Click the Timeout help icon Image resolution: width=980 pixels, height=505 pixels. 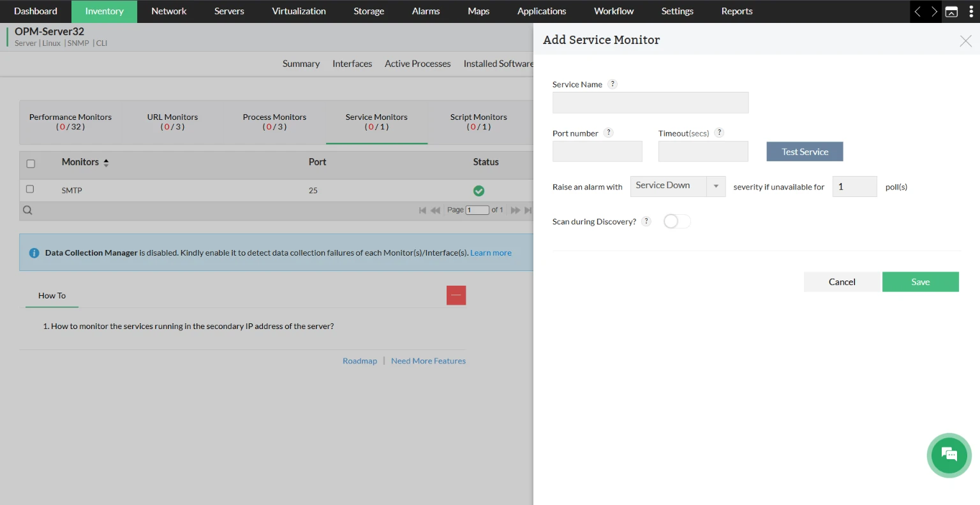(x=719, y=133)
